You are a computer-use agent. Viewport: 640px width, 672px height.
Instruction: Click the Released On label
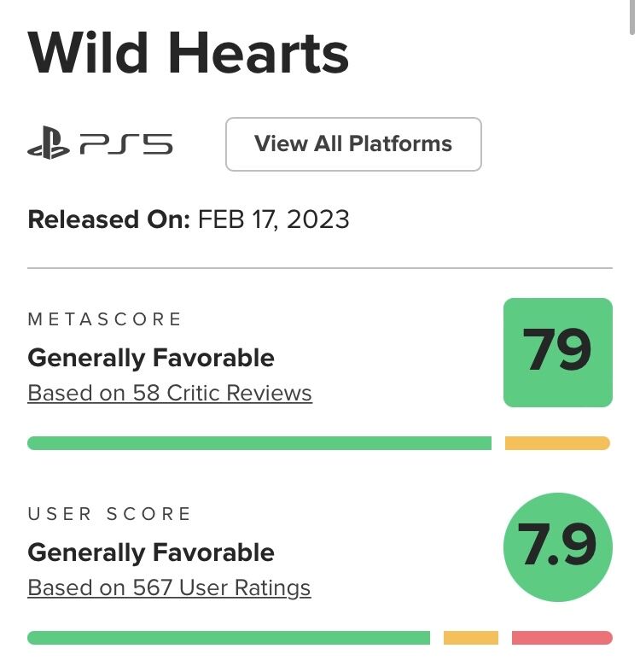point(108,219)
